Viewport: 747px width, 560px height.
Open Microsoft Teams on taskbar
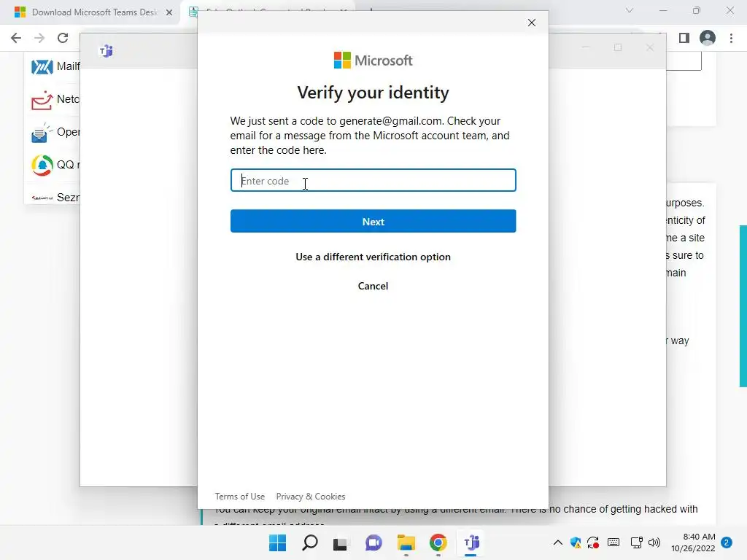click(471, 542)
